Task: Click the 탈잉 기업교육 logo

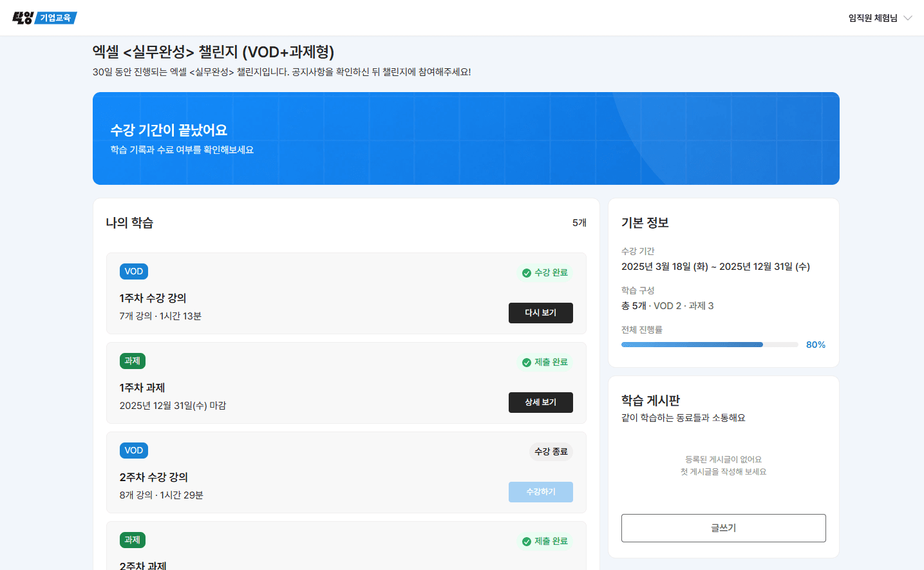Action: pos(44,18)
